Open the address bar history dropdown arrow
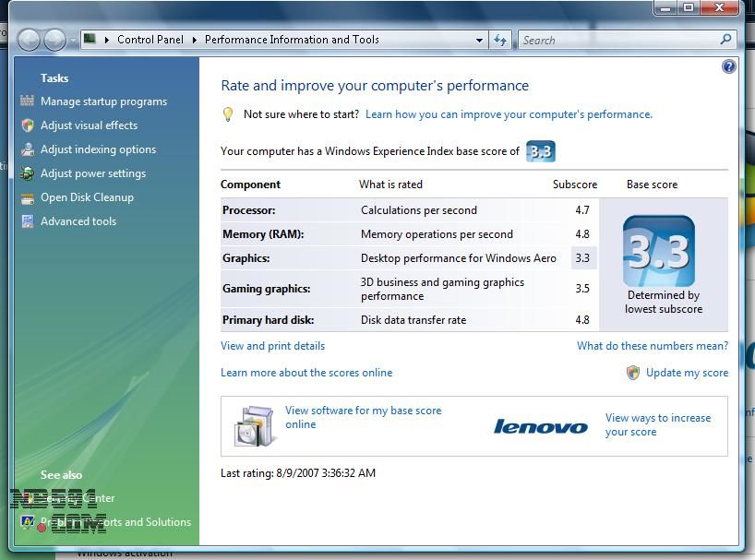The height and width of the screenshot is (560, 755). click(x=479, y=40)
